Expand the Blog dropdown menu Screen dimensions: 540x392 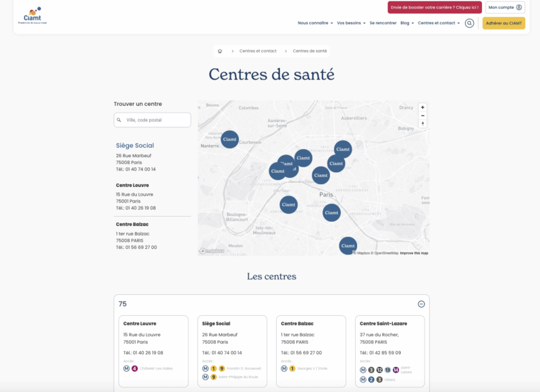[x=407, y=23]
